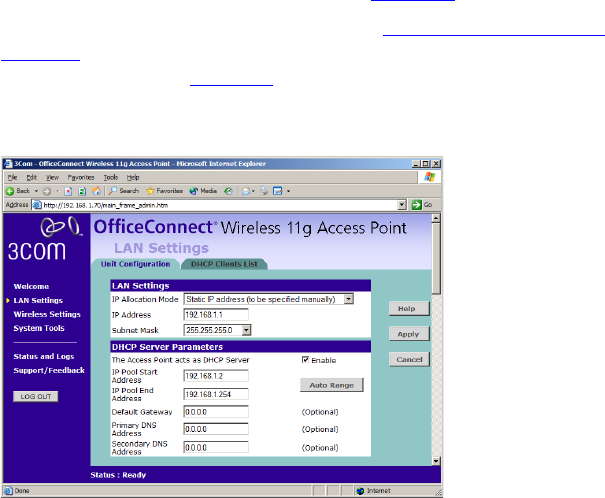Open System Tools in the sidebar
Viewport: 605px width, 498px height.
point(39,328)
